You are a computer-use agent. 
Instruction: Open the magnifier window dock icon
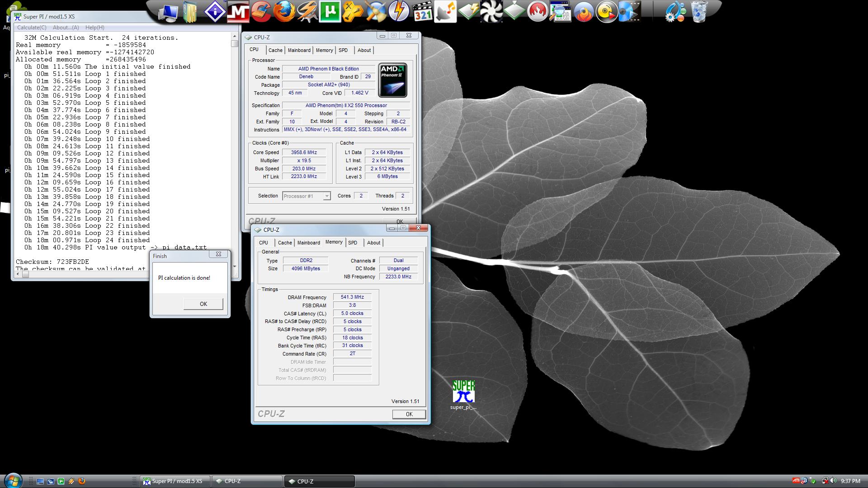(x=560, y=12)
